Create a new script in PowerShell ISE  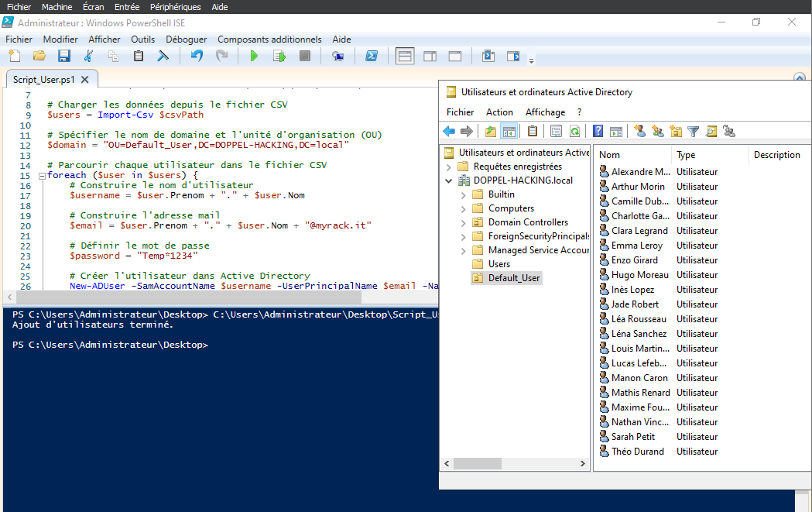tap(15, 56)
